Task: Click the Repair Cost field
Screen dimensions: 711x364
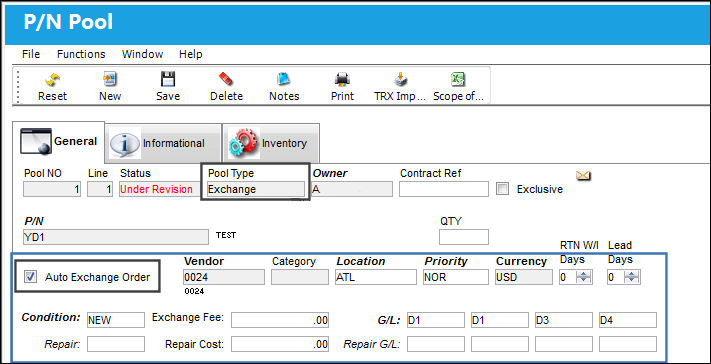Action: [x=280, y=344]
